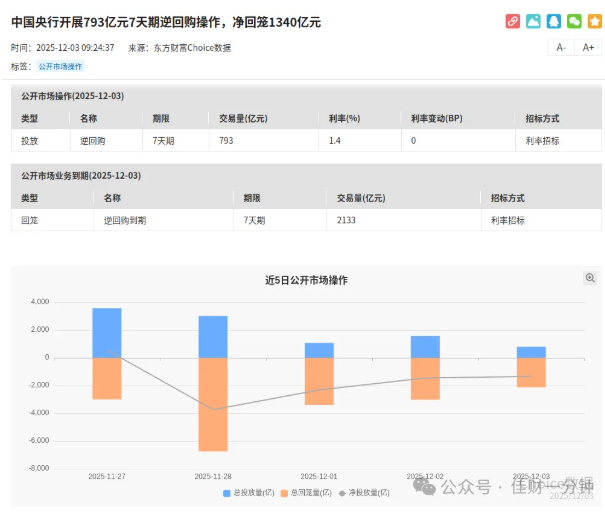The width and height of the screenshot is (605, 526).
Task: Toggle the 总回笼量(亿) legend series
Action: (x=306, y=493)
